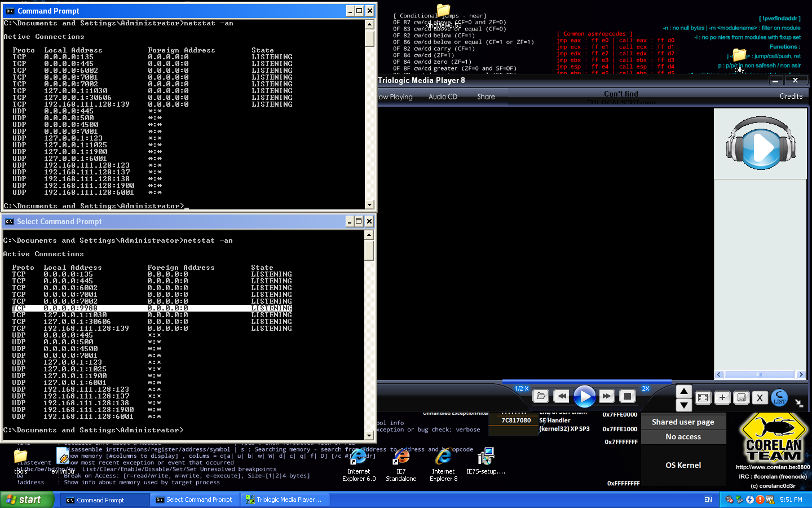Toggle fullscreen mode in media player
This screenshot has height=508, width=812.
point(703,397)
